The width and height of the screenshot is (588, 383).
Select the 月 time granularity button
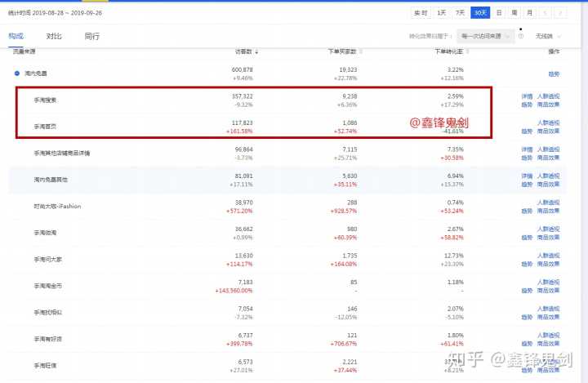tap(529, 13)
